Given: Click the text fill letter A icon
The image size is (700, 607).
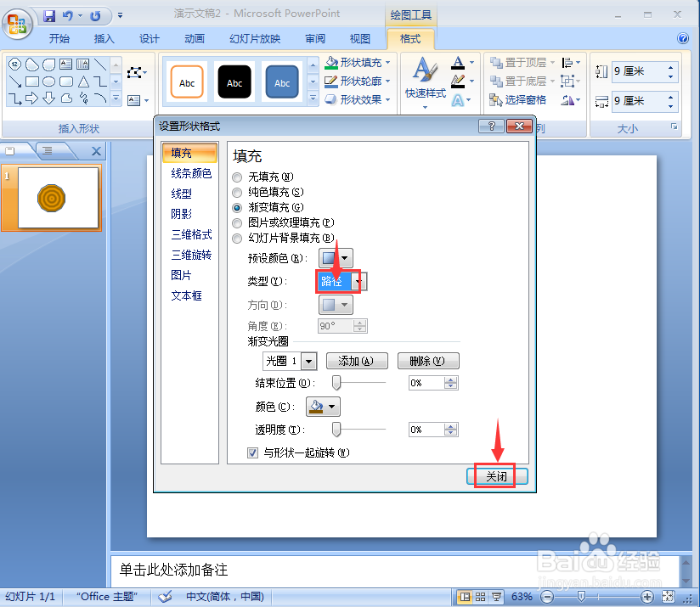Looking at the screenshot, I should pos(458,63).
